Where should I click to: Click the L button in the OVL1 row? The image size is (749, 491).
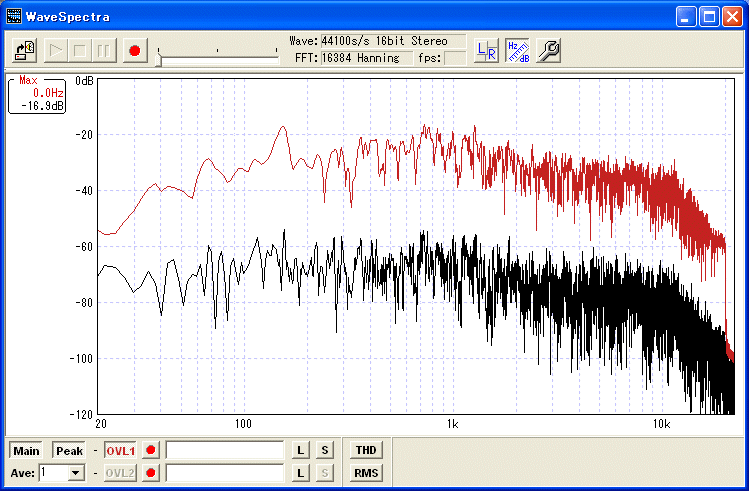coord(300,451)
